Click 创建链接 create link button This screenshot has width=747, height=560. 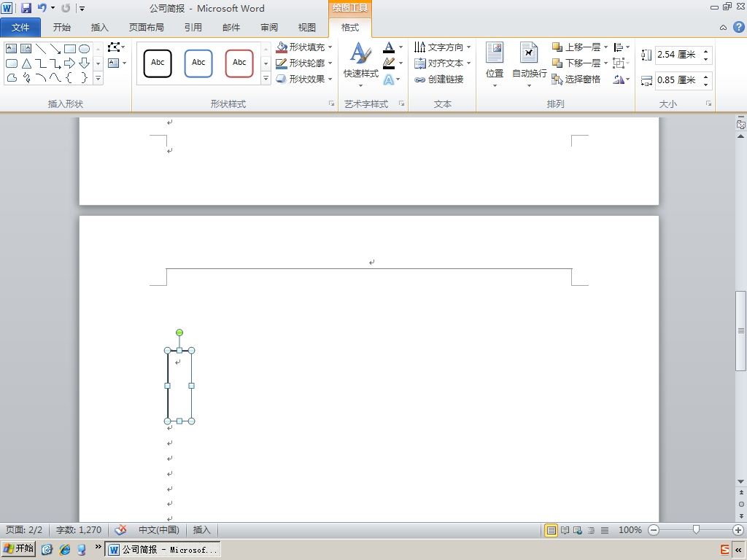(438, 79)
